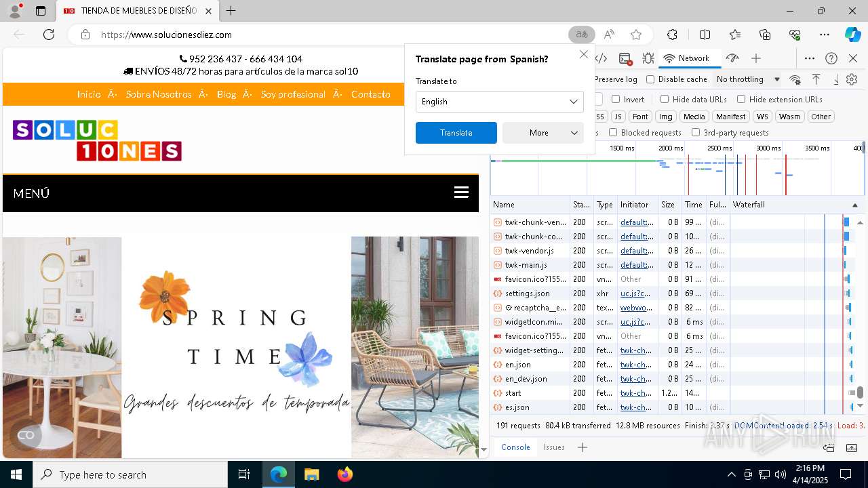The height and width of the screenshot is (488, 868).
Task: Expand the More options dropdown
Action: tap(543, 133)
